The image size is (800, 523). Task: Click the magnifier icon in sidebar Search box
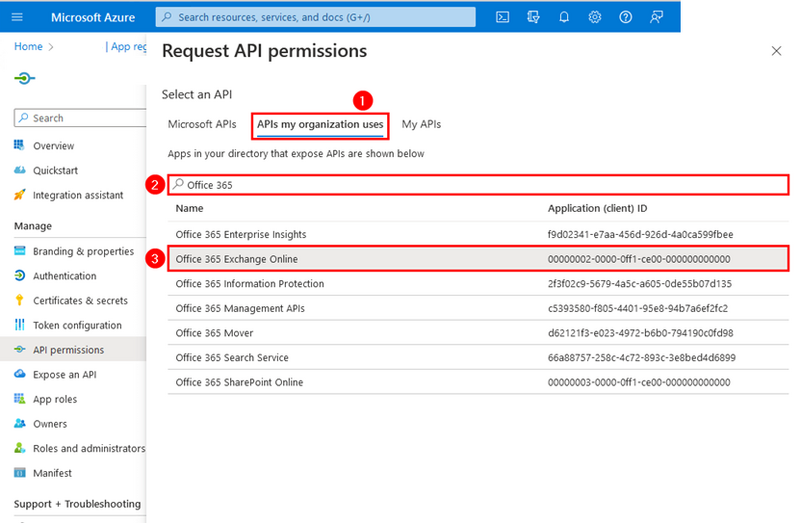tap(23, 117)
